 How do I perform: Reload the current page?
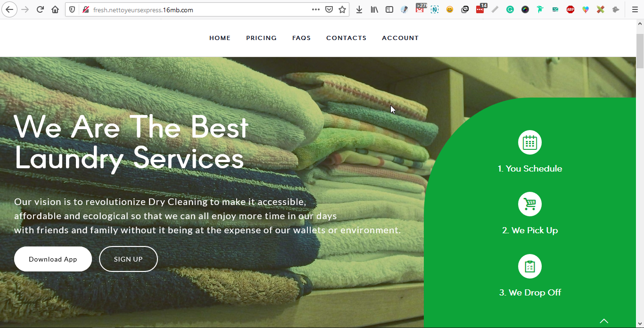coord(40,9)
